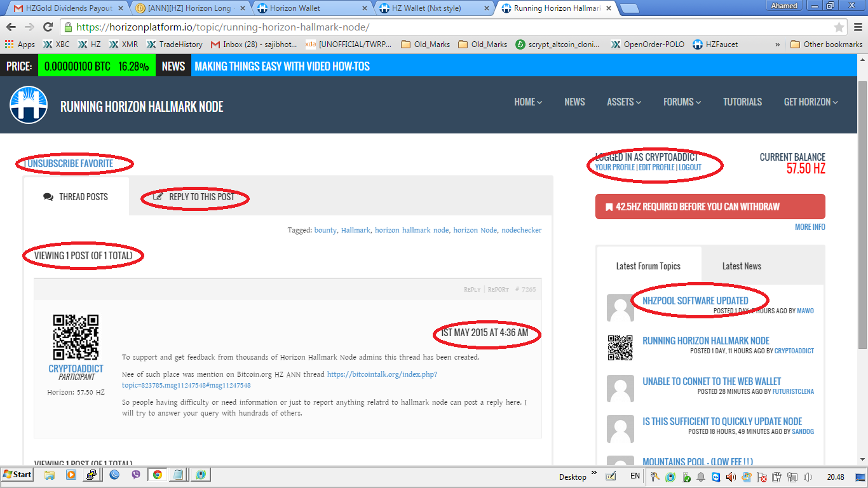Open the Edit Profile link
868x488 pixels.
pos(656,168)
